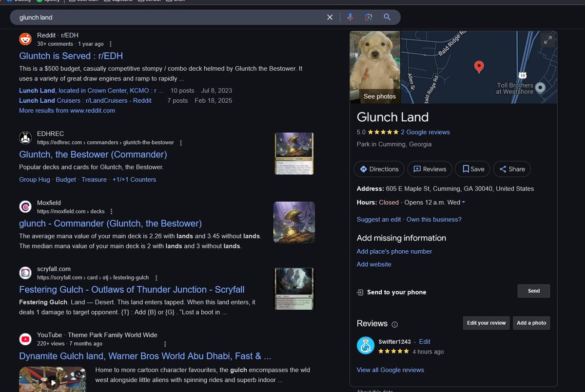
Task: Click the Directions button
Action: [379, 169]
